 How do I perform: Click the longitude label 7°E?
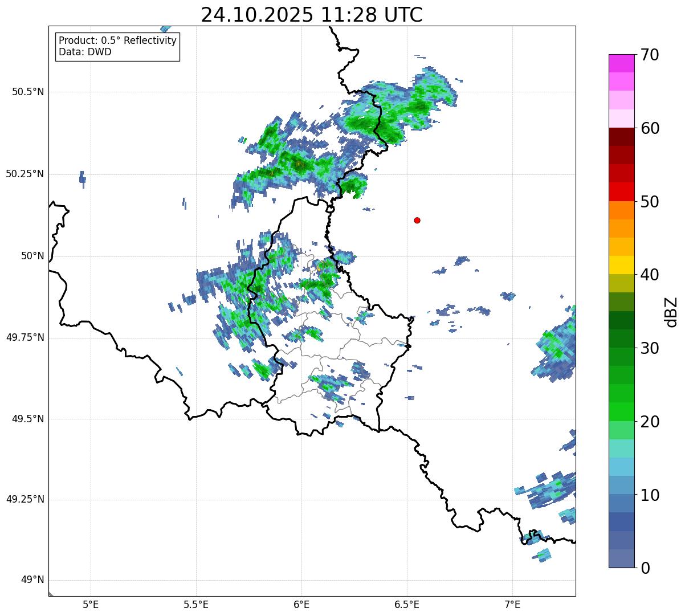(x=512, y=604)
